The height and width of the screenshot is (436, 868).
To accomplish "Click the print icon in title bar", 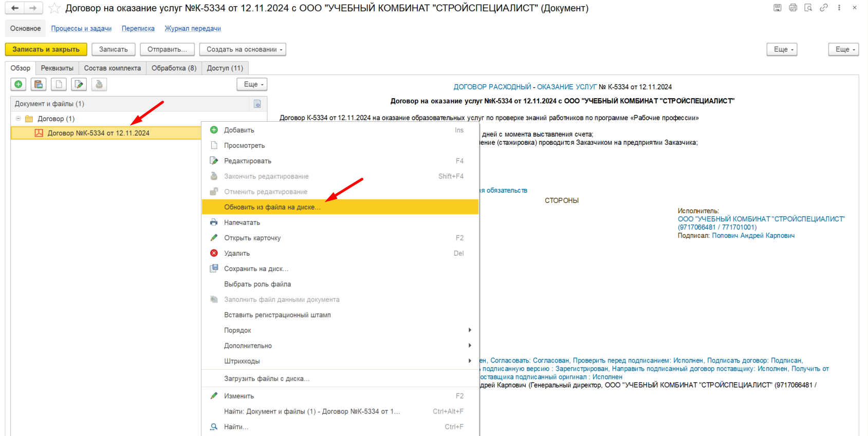I will click(x=793, y=8).
